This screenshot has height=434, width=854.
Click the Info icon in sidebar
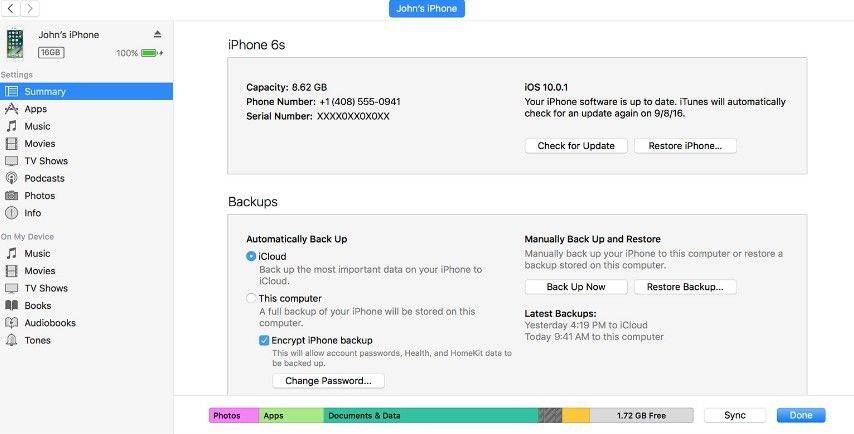click(11, 213)
